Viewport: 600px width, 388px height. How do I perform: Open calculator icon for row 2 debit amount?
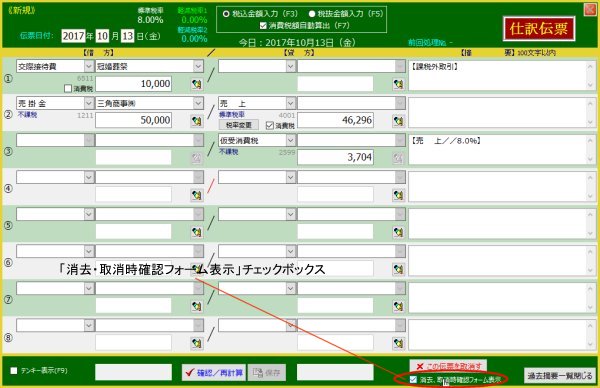click(197, 121)
